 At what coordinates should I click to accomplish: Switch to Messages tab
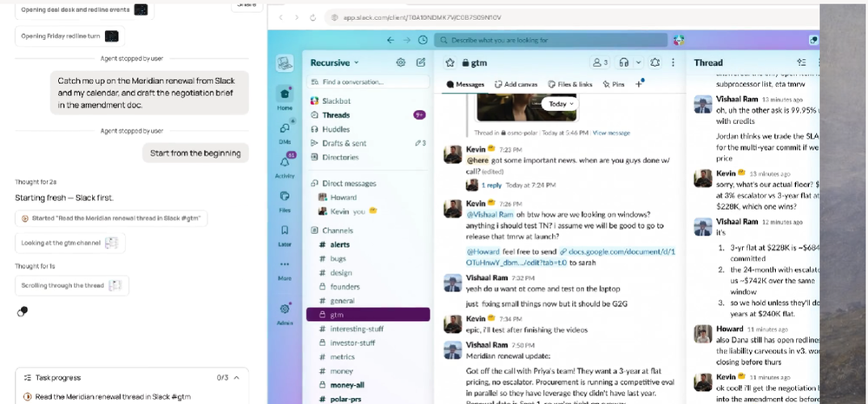pos(465,85)
